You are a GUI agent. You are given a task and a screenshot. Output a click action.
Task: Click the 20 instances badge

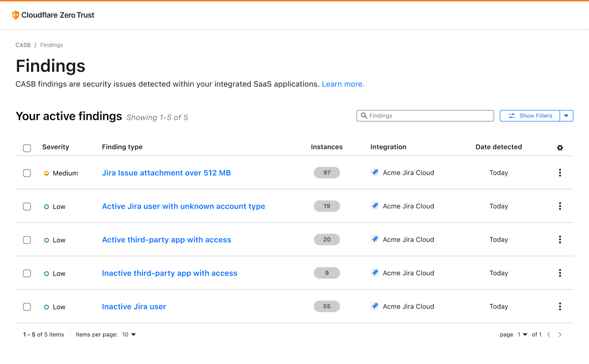(327, 239)
